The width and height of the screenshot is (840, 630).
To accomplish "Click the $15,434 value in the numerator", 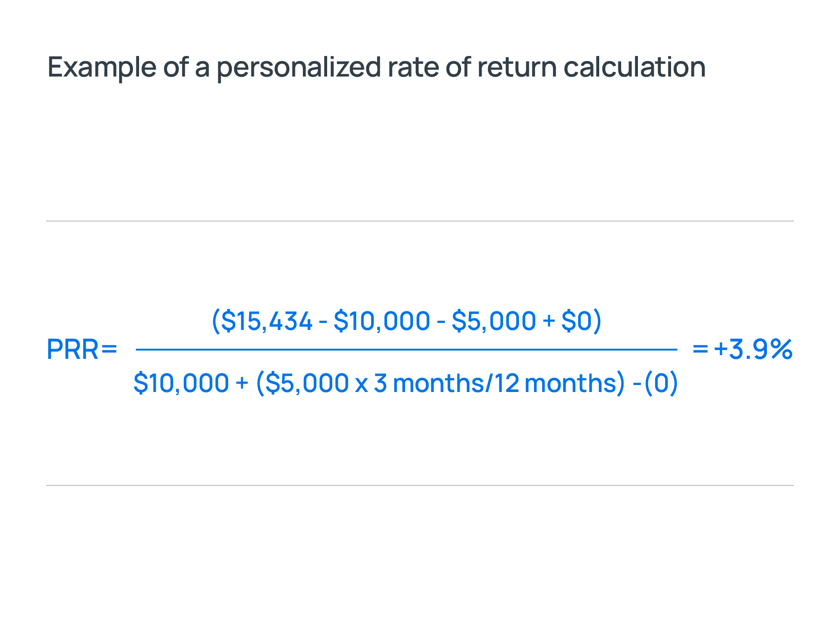I will click(x=267, y=321).
